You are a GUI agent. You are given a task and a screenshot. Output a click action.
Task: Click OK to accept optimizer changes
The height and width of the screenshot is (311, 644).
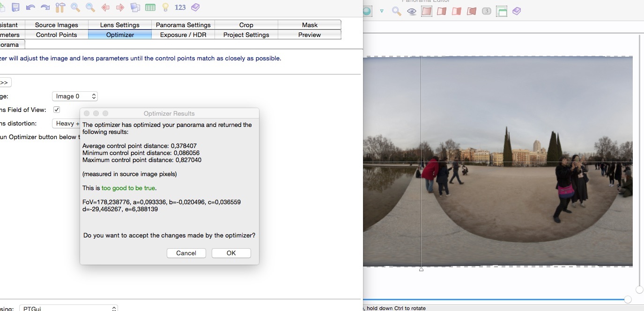tap(231, 253)
